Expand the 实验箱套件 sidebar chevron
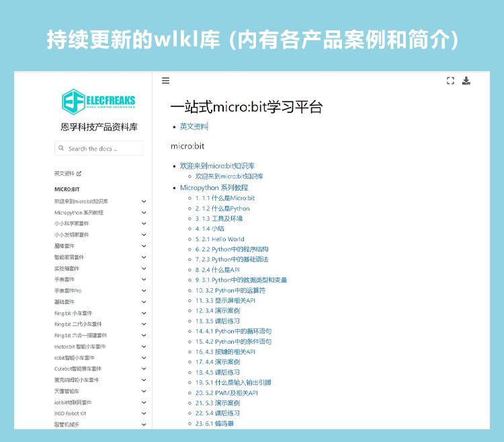 click(144, 269)
